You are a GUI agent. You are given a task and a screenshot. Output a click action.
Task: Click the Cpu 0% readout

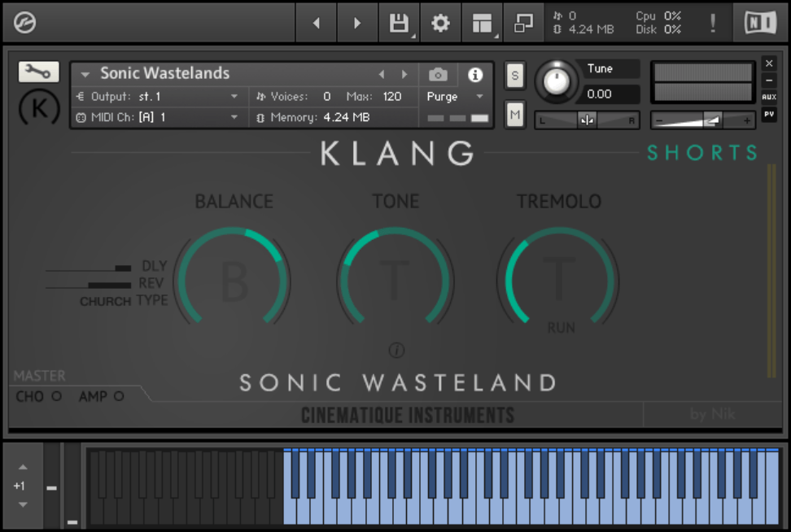tap(658, 16)
